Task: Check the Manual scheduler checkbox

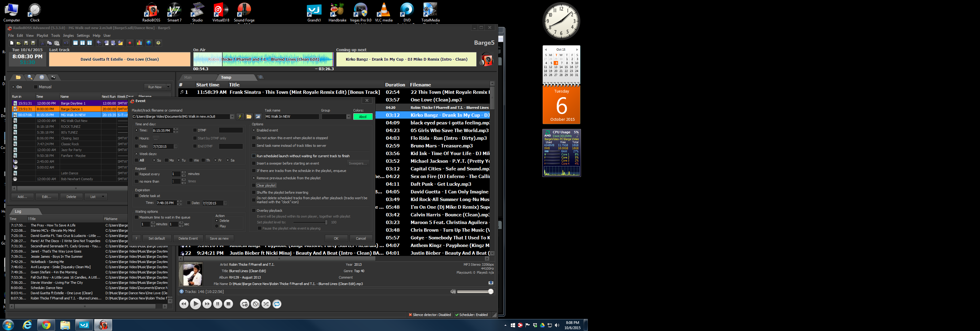Action: tap(36, 87)
